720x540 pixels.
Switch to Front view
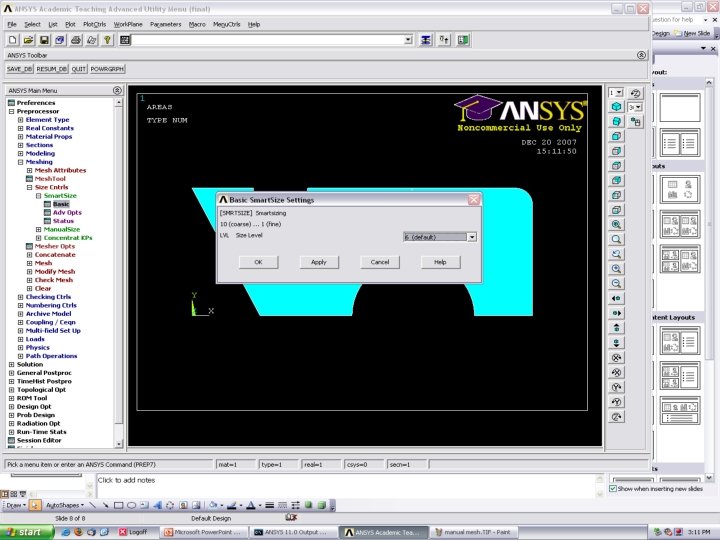[x=617, y=136]
